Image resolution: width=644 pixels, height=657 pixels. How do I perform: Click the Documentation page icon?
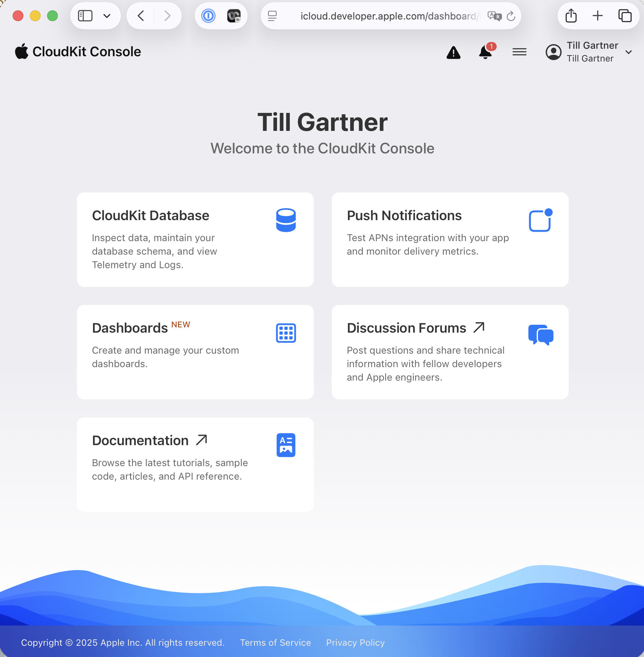click(x=286, y=445)
